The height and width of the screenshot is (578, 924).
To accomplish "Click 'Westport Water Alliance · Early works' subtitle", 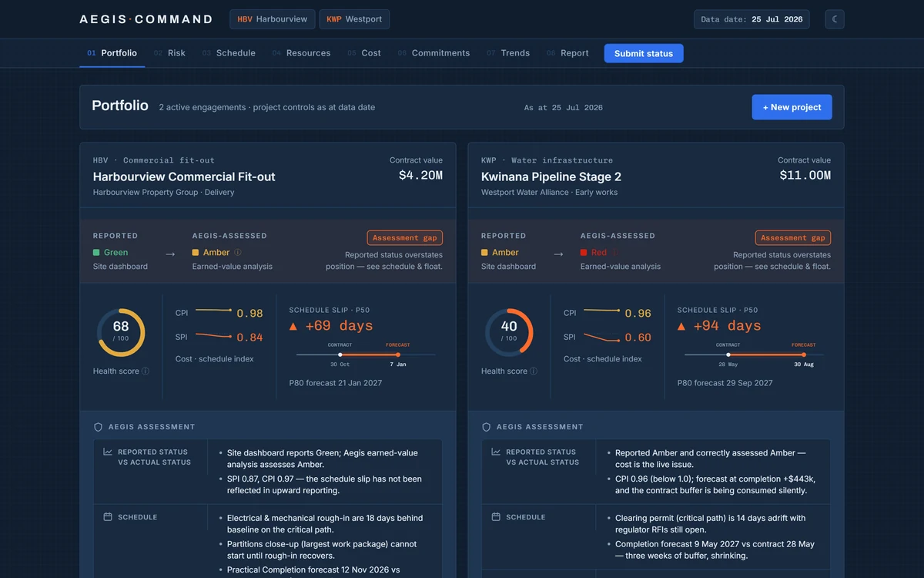I will [549, 193].
